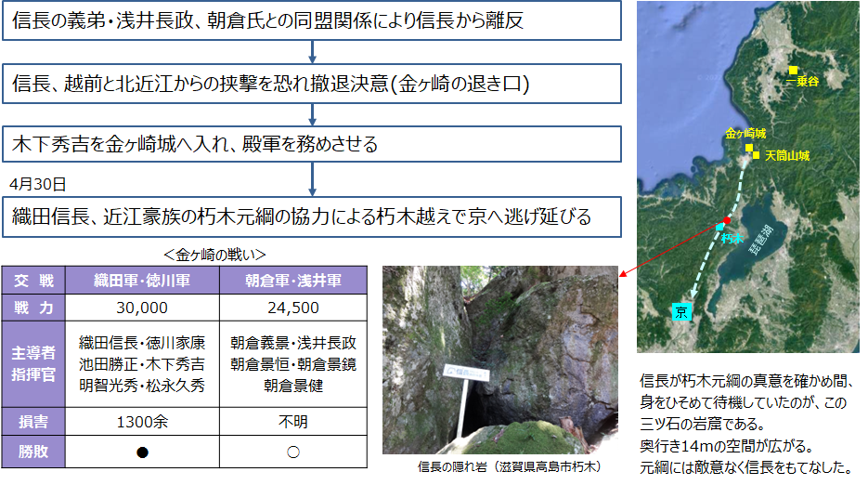Select the 織田軍･徳川軍 column header
The image size is (868, 485).
pos(142,281)
